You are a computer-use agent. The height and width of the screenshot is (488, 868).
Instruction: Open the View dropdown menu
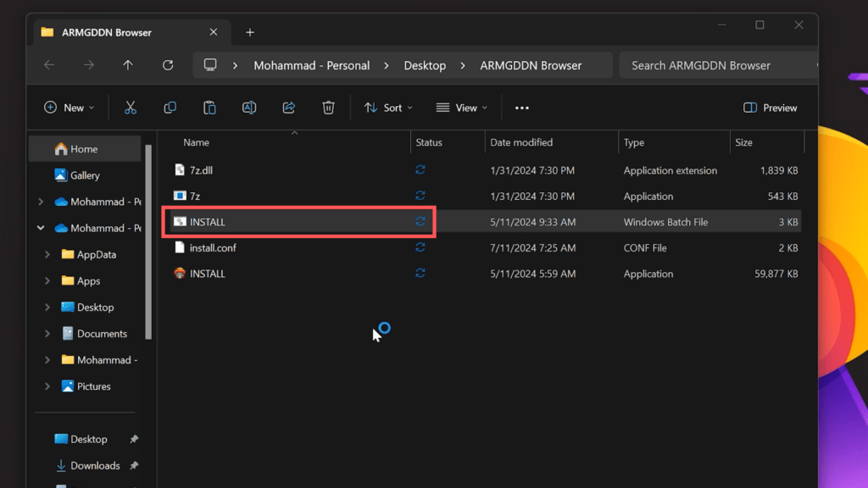click(462, 108)
